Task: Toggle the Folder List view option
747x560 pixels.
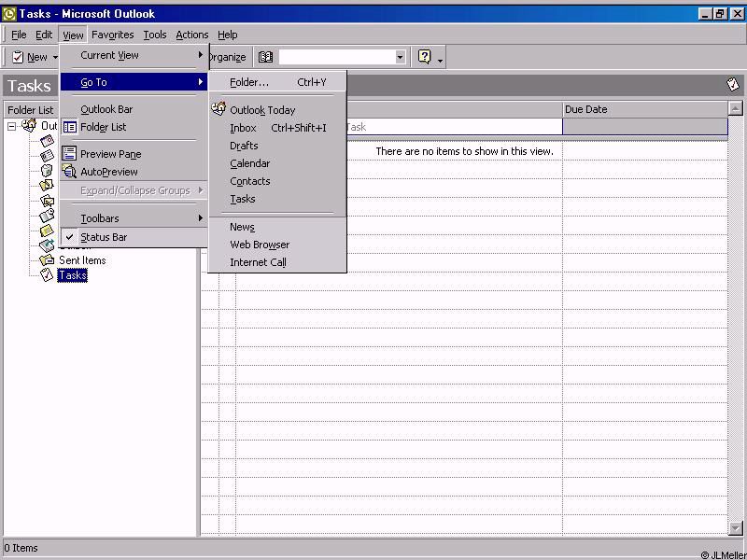Action: (103, 127)
